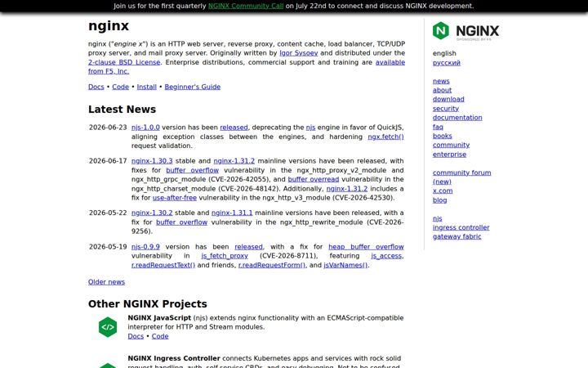
Task: Open the Code link below the intro
Action: click(120, 87)
